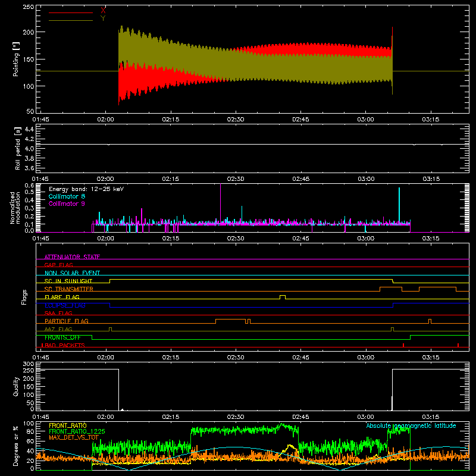Image resolution: width=476 pixels, height=476 pixels.
Task: Select the X legend label
Action: point(103,11)
